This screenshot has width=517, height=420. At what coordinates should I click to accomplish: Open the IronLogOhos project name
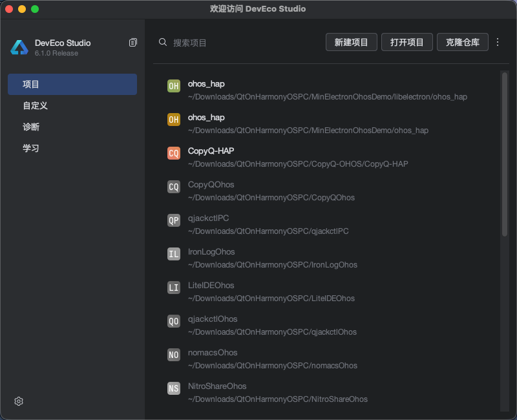tap(211, 252)
